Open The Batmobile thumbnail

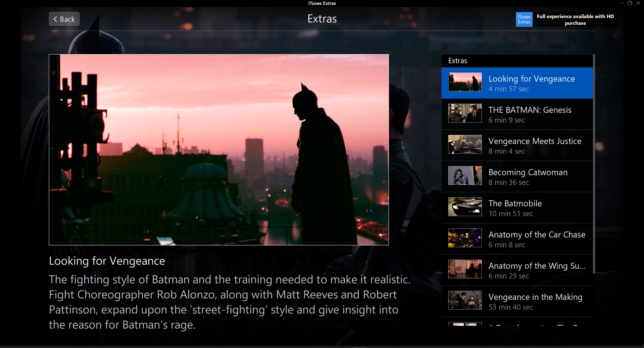tap(465, 207)
